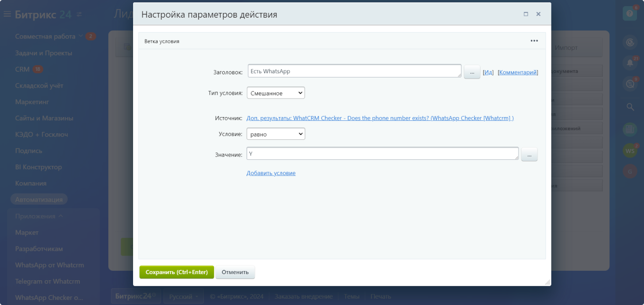Viewport: 644px width, 305px height.
Task: Click the WhatCRM Checker source link
Action: click(x=380, y=118)
